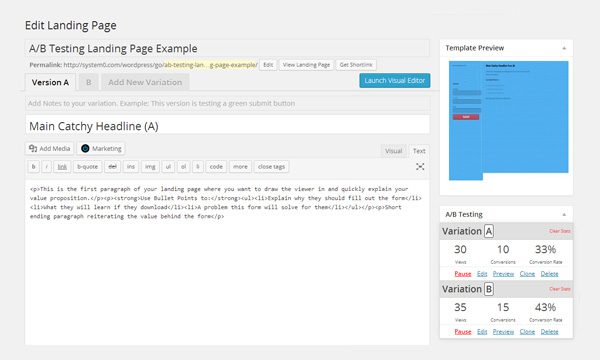Switch editor to Visual tab
The image size is (600, 360).
click(x=394, y=151)
